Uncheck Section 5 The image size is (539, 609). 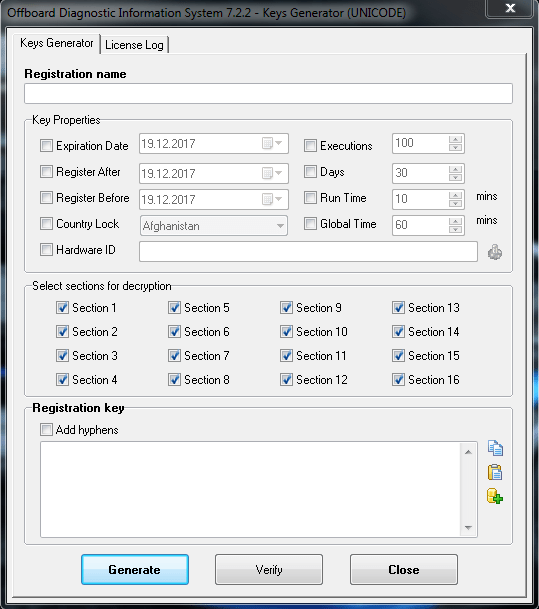174,308
